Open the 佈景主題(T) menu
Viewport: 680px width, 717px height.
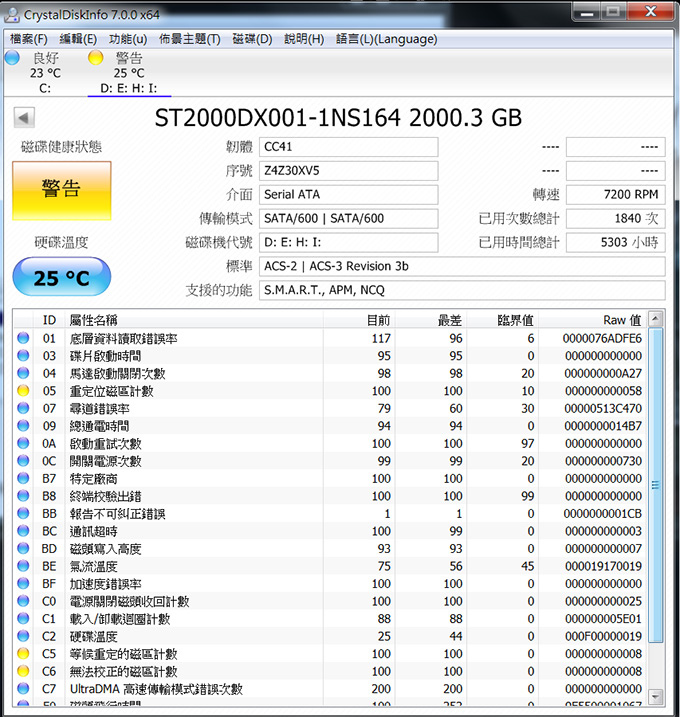click(189, 39)
